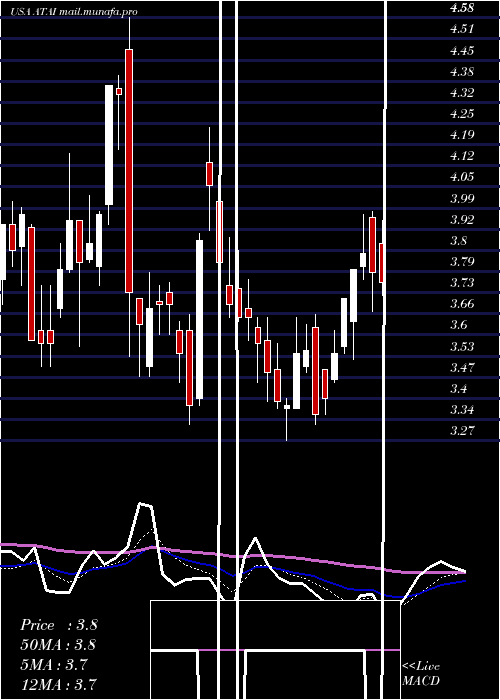Click the 3.6 price axis label

459,325
